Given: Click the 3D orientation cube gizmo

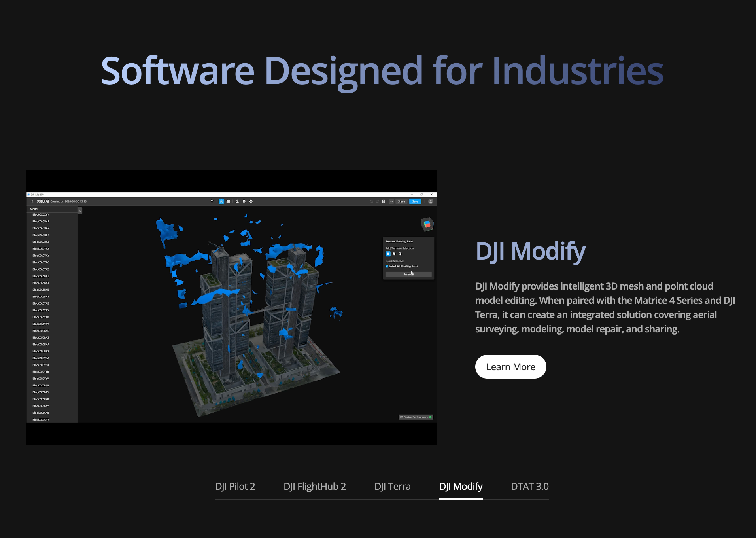Looking at the screenshot, I should click(427, 224).
